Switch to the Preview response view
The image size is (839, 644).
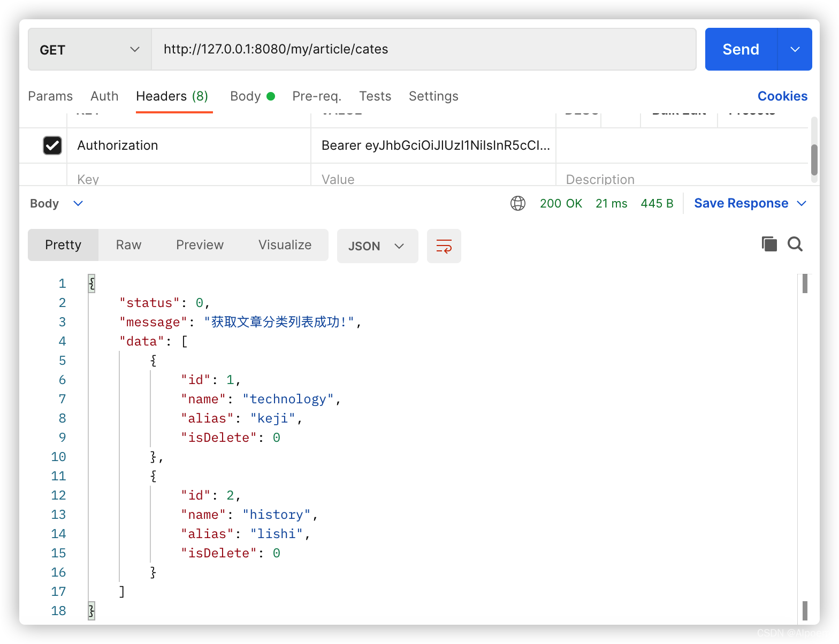click(200, 245)
